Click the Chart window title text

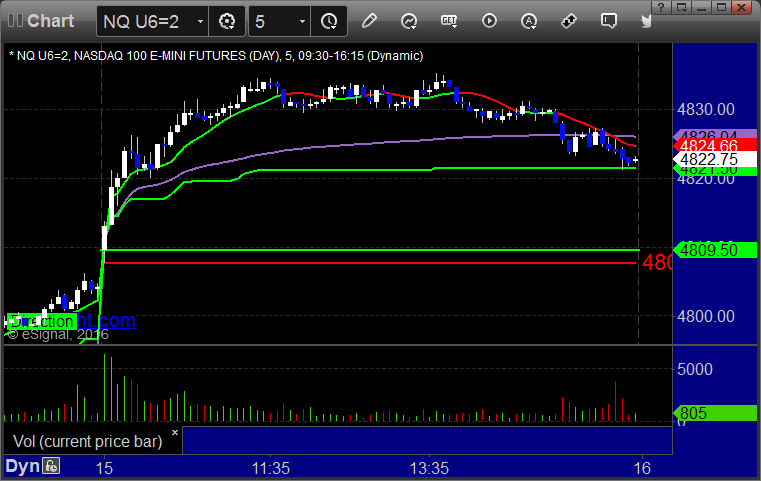point(50,21)
